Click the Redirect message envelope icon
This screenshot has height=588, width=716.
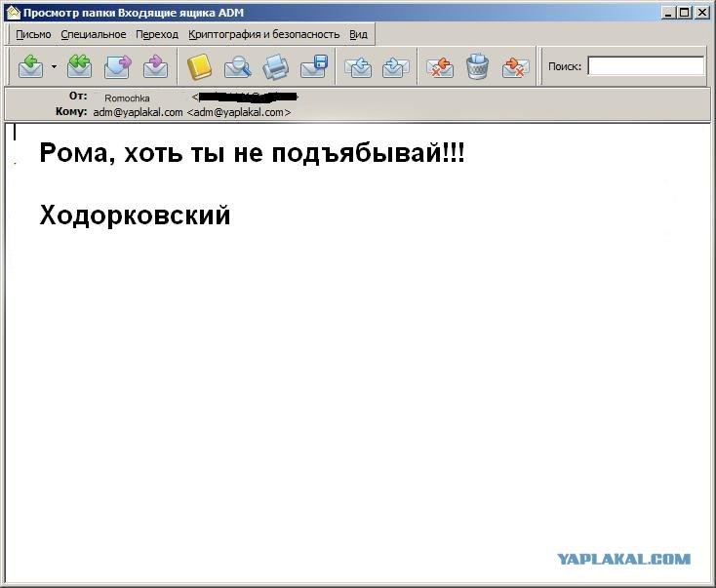(x=156, y=66)
